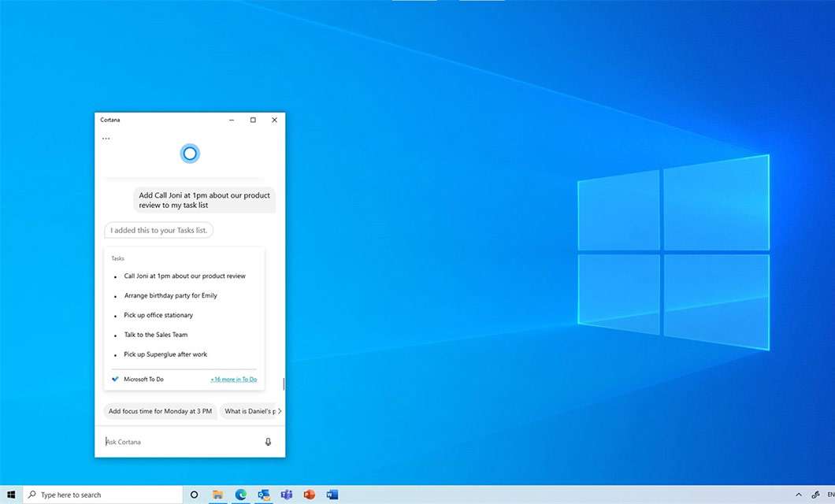Select the 'What is Daniel's' suggestion chip
The height and width of the screenshot is (504, 835).
point(248,411)
